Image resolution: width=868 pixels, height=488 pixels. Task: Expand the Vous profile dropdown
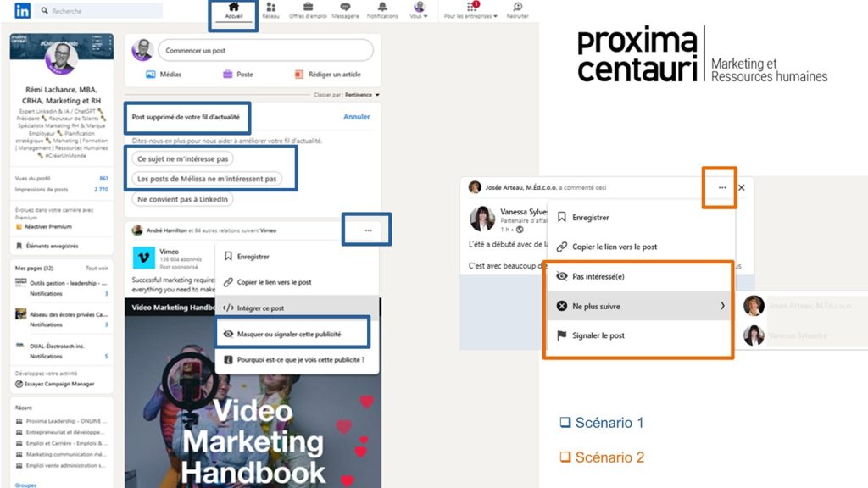(x=419, y=10)
